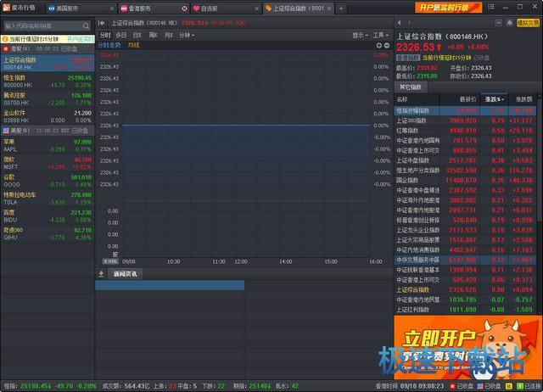Screen dimensions: 543x392
Task: Collapse the 港股 group header
Action: coord(48,49)
